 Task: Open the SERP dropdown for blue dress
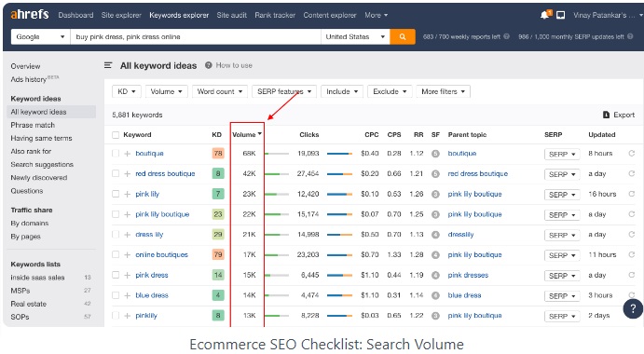562,296
